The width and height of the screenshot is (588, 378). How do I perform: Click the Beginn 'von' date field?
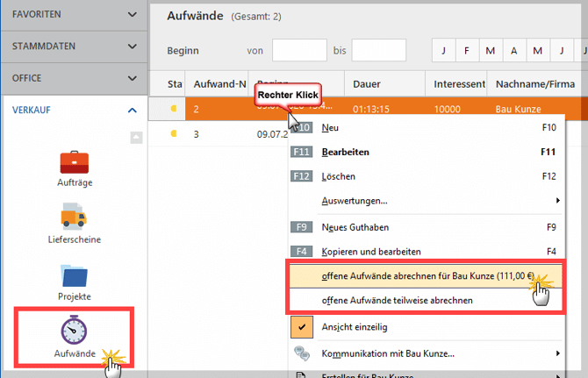coord(299,51)
